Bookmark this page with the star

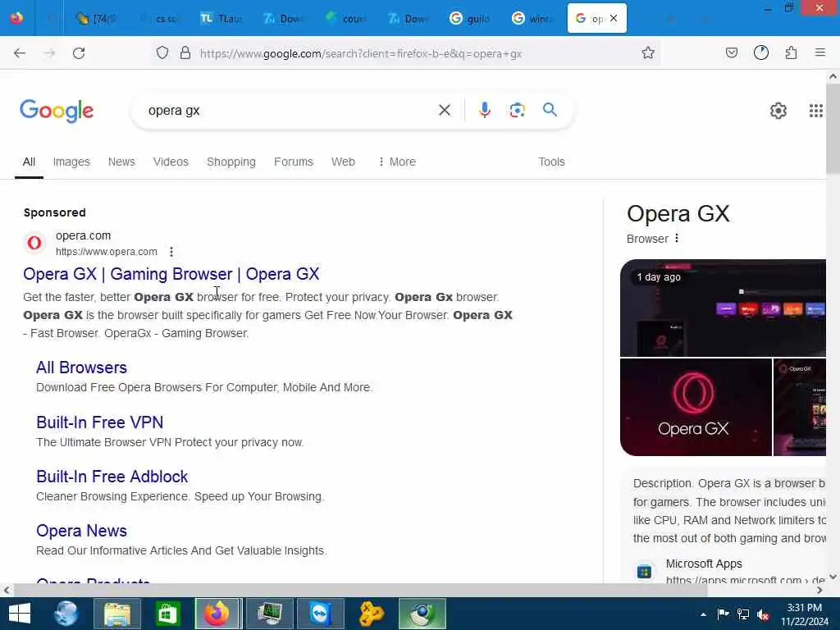648,52
